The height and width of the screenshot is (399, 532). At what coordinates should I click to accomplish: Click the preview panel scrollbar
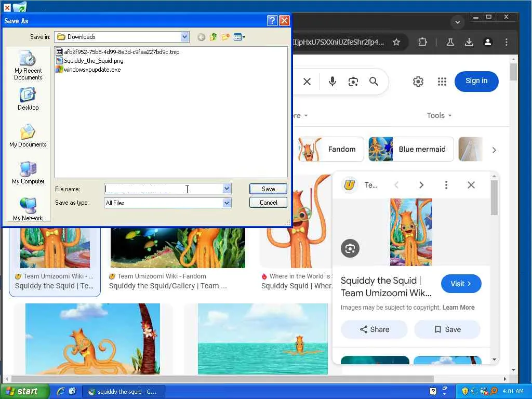point(495,197)
